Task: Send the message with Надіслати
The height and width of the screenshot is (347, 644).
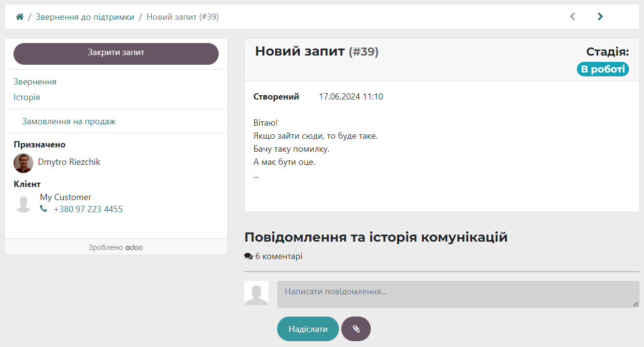Action: coord(308,329)
